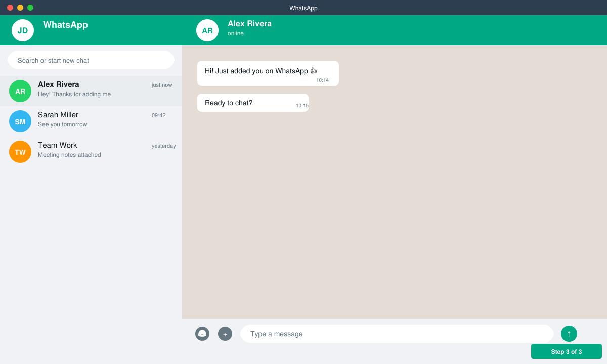The height and width of the screenshot is (364, 607).
Task: Click the "just now" timestamp
Action: pyautogui.click(x=162, y=85)
